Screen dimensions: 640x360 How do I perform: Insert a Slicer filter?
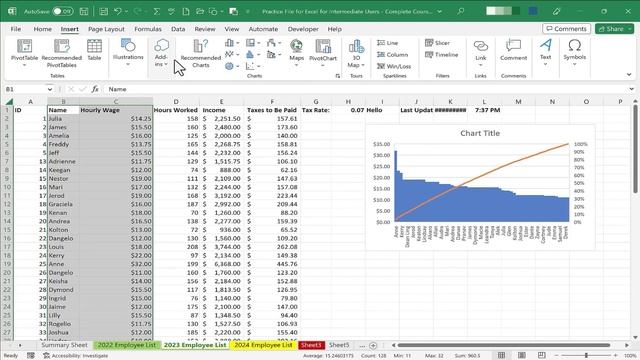(437, 43)
